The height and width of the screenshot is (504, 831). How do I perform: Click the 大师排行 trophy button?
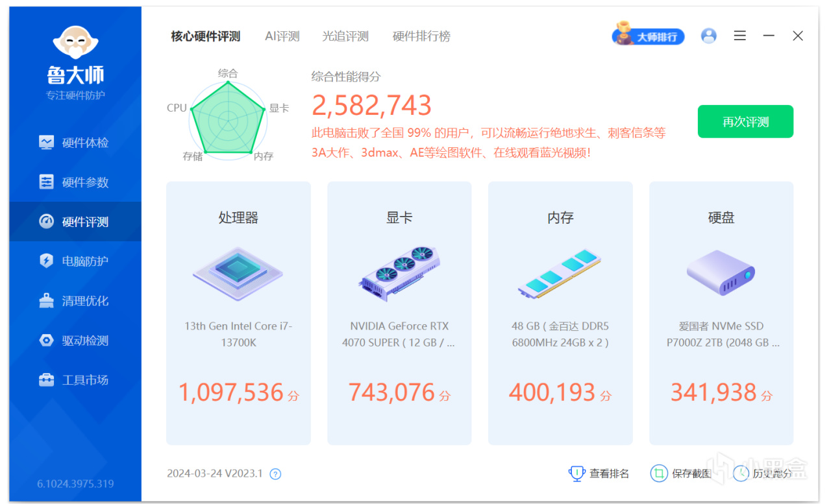click(x=649, y=36)
